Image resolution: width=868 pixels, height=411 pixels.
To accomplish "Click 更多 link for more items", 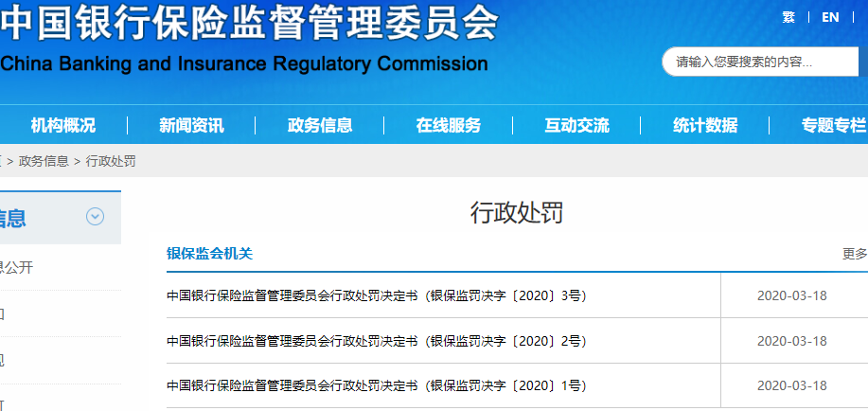I will pyautogui.click(x=856, y=254).
